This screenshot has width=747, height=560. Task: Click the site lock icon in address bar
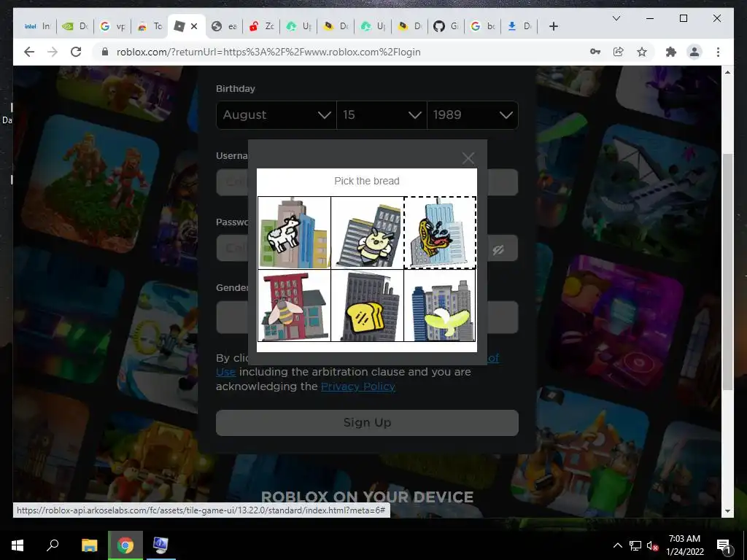[x=105, y=52]
